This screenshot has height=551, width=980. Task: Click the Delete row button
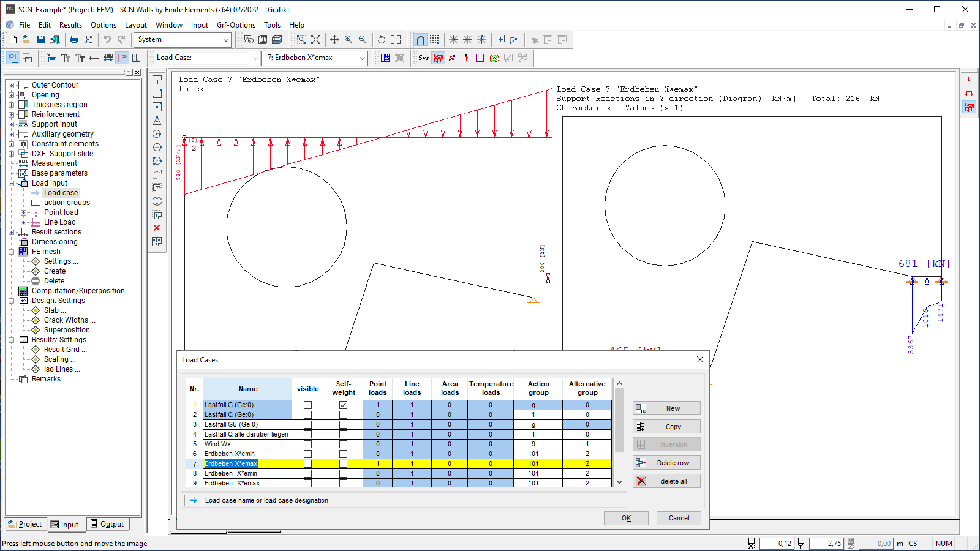click(x=666, y=463)
